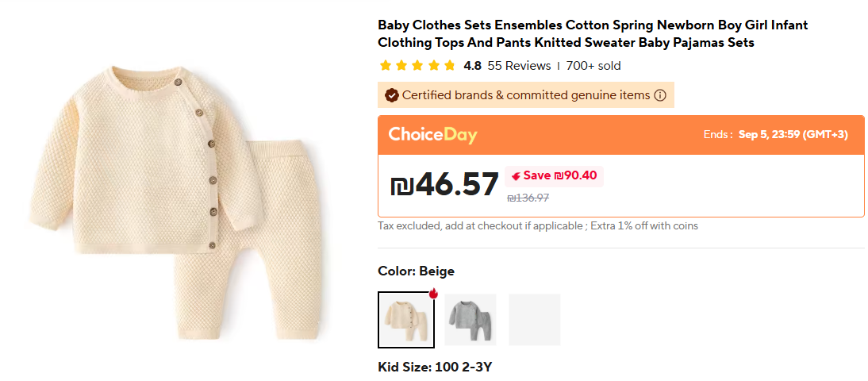Open the info icon beside genuine items

pyautogui.click(x=659, y=95)
